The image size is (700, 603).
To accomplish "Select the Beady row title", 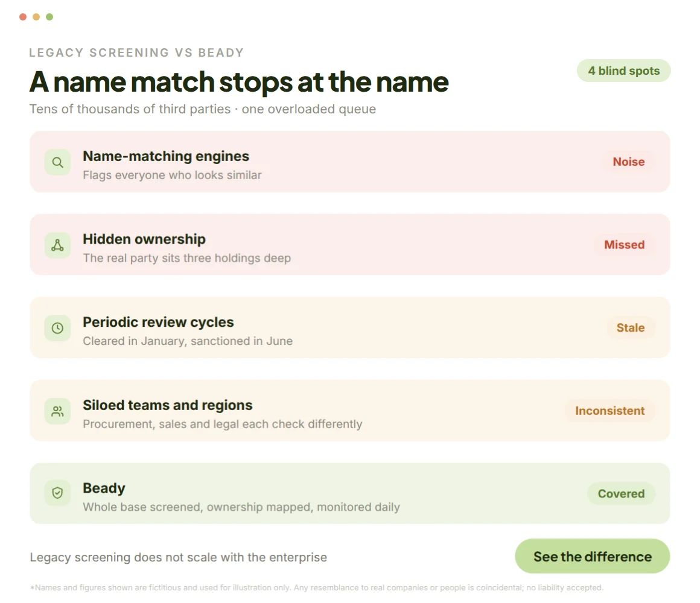I will click(x=104, y=488).
